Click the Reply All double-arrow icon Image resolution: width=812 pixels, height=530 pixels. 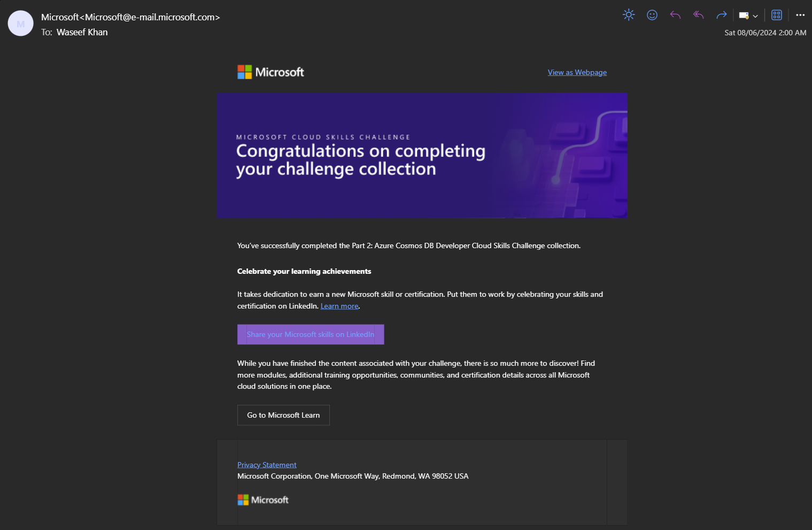pos(698,15)
